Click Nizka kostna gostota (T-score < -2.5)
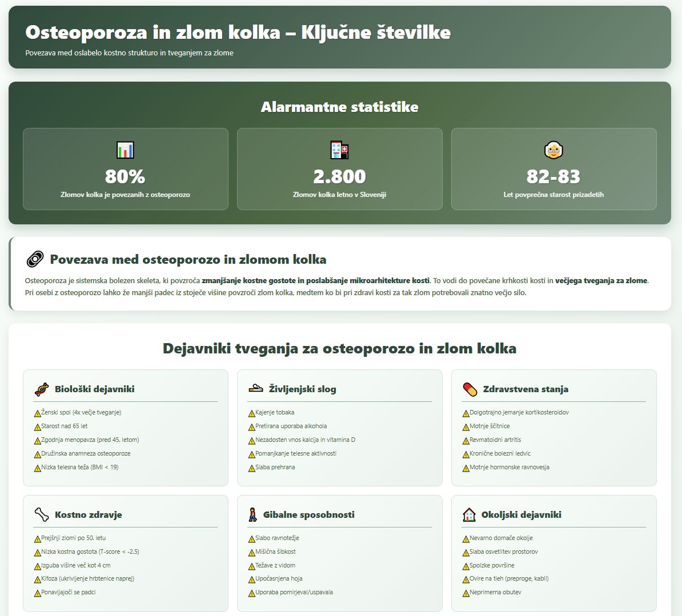 pyautogui.click(x=90, y=551)
